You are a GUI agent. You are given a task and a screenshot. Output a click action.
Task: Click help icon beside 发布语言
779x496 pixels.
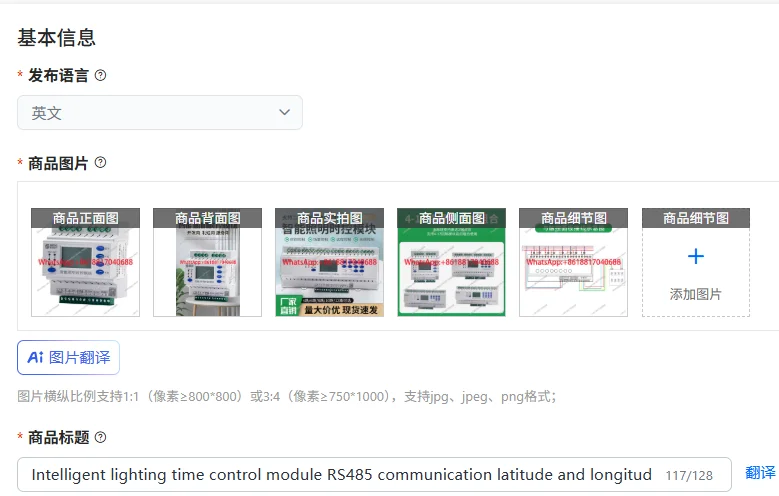click(x=100, y=75)
